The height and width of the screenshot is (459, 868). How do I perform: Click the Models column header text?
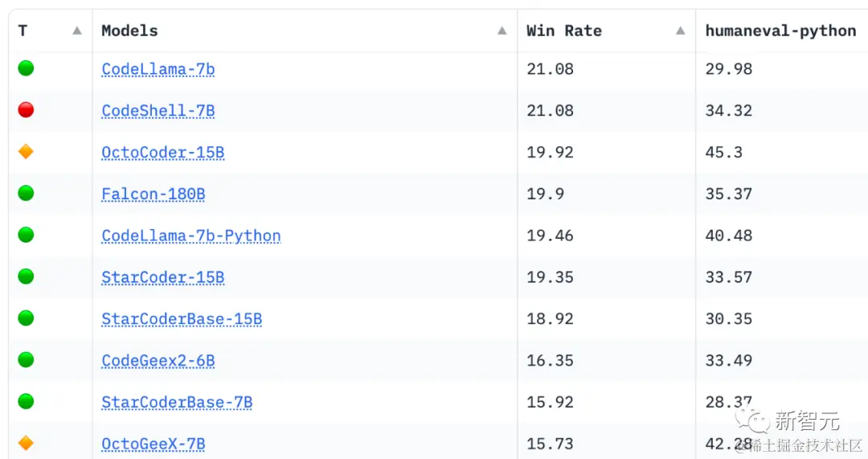pos(129,31)
